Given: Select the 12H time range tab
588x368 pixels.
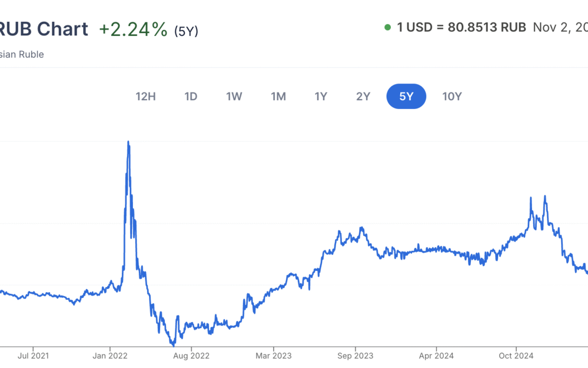Looking at the screenshot, I should coord(145,96).
